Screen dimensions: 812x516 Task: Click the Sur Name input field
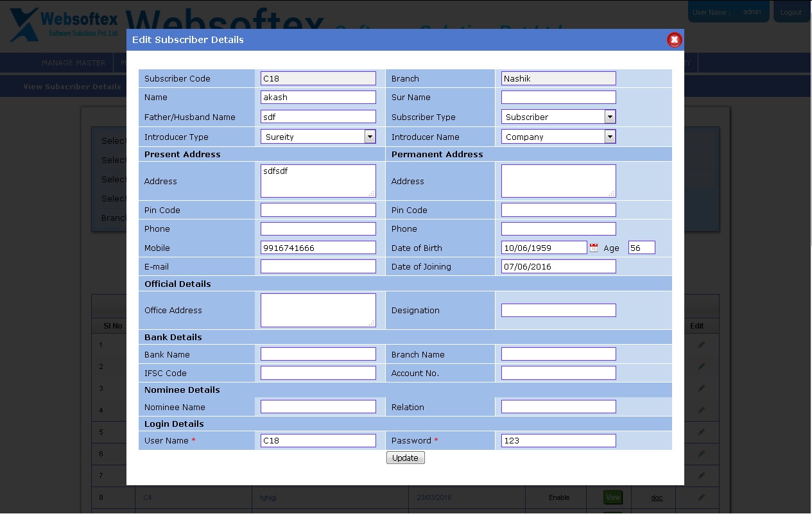(x=558, y=97)
